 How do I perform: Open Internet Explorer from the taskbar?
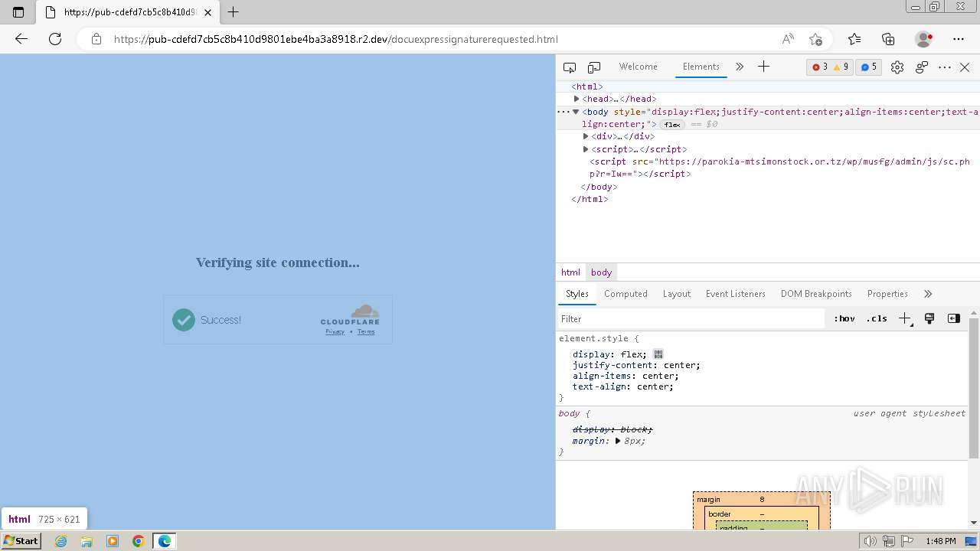(x=61, y=541)
